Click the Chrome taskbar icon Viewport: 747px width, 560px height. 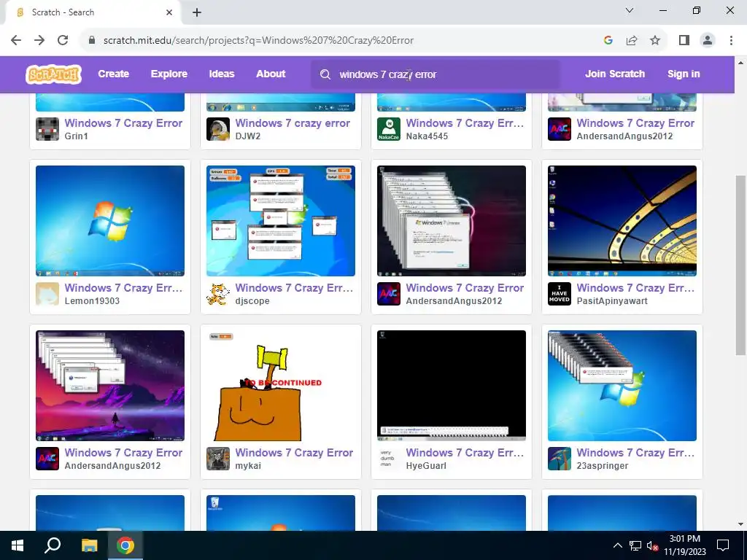coord(125,545)
